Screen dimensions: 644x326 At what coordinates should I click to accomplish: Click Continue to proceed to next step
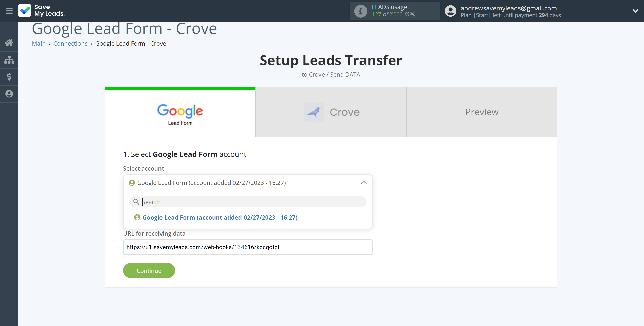[x=149, y=270]
